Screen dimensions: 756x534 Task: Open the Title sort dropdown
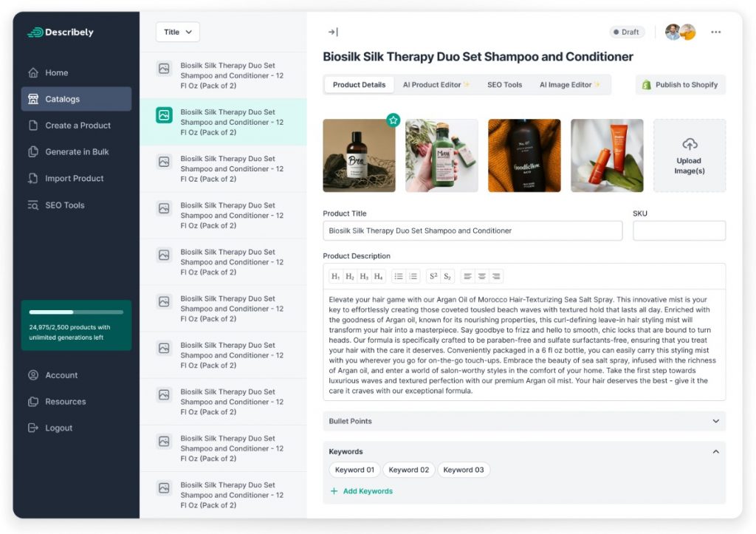pyautogui.click(x=178, y=32)
